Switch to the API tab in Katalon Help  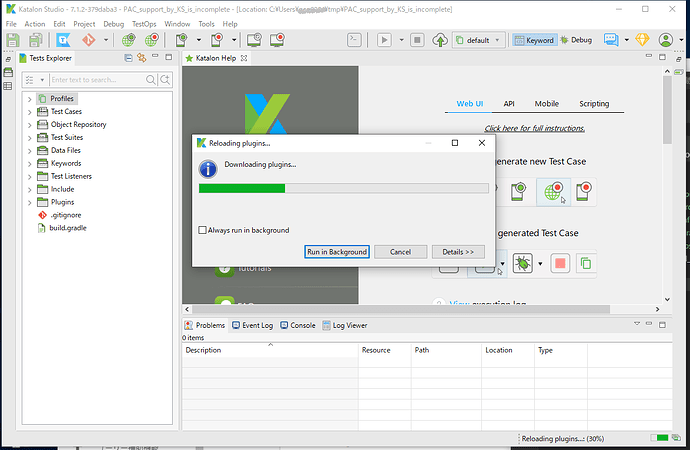pyautogui.click(x=509, y=104)
